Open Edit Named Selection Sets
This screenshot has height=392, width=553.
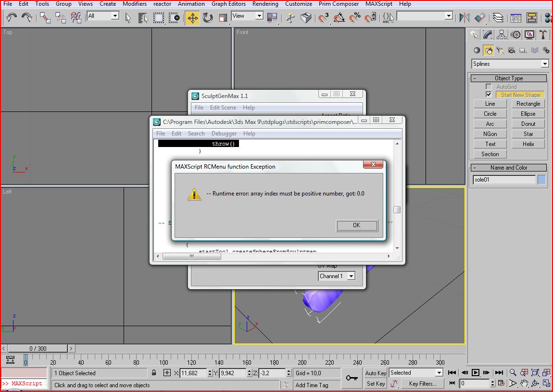388,17
